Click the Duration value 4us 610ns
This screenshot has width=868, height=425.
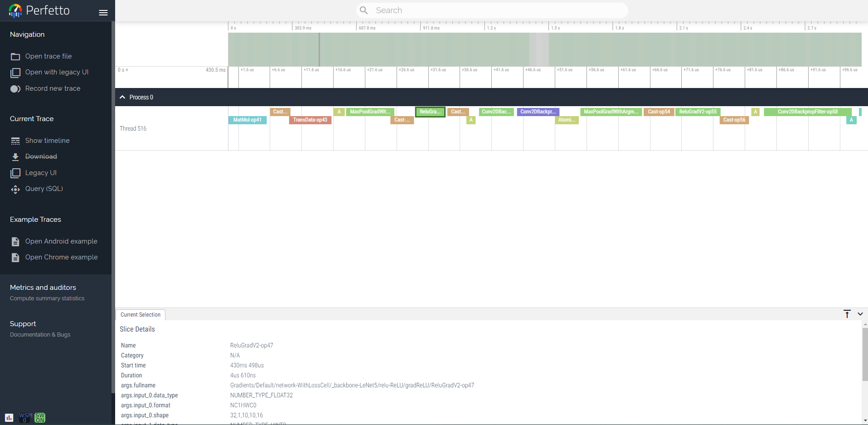pos(243,376)
